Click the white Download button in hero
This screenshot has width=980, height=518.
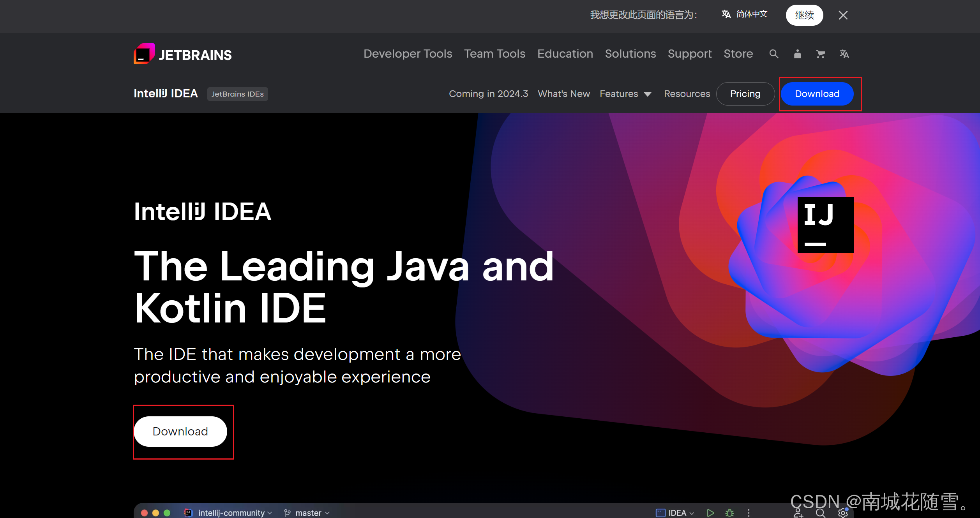coord(180,432)
